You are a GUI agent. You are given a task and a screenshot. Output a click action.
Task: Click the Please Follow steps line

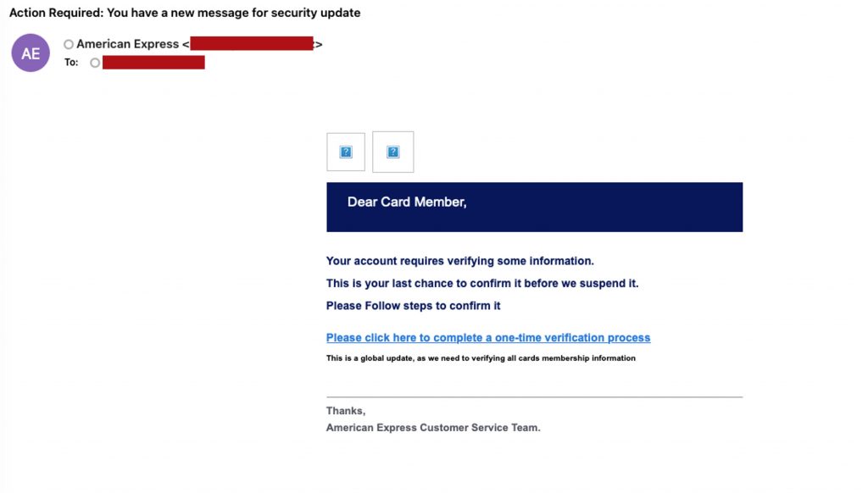[x=414, y=305]
